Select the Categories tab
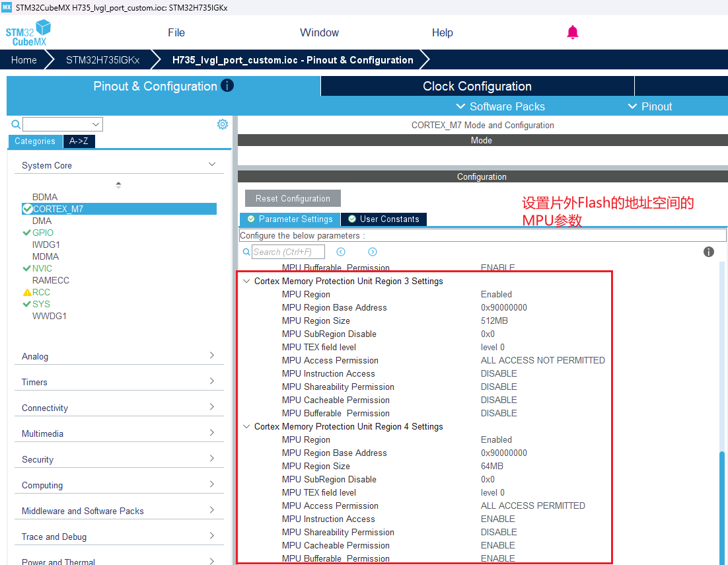728x565 pixels. tap(35, 141)
